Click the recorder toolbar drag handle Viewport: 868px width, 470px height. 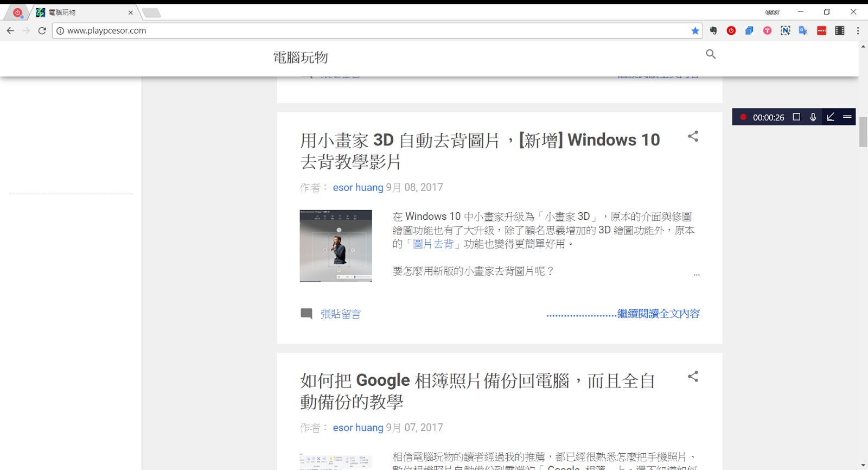coord(847,117)
